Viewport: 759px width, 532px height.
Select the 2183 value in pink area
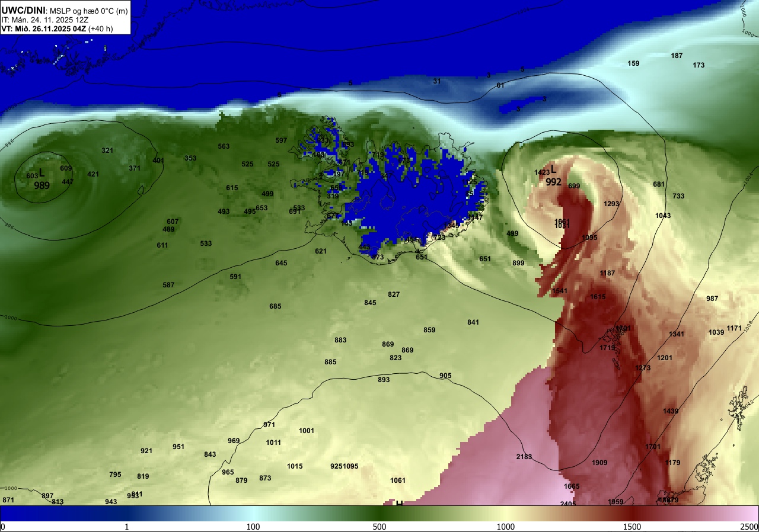(524, 457)
